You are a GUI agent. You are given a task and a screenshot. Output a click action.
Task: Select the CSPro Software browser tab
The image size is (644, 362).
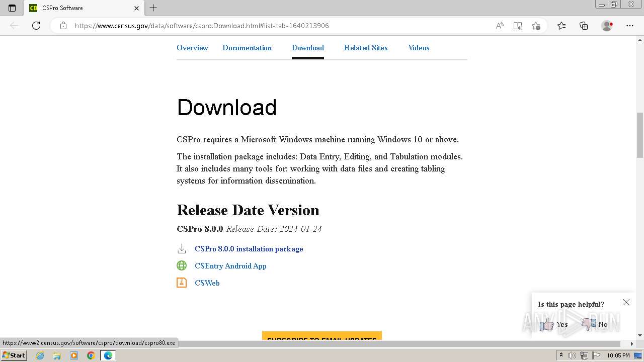click(84, 8)
